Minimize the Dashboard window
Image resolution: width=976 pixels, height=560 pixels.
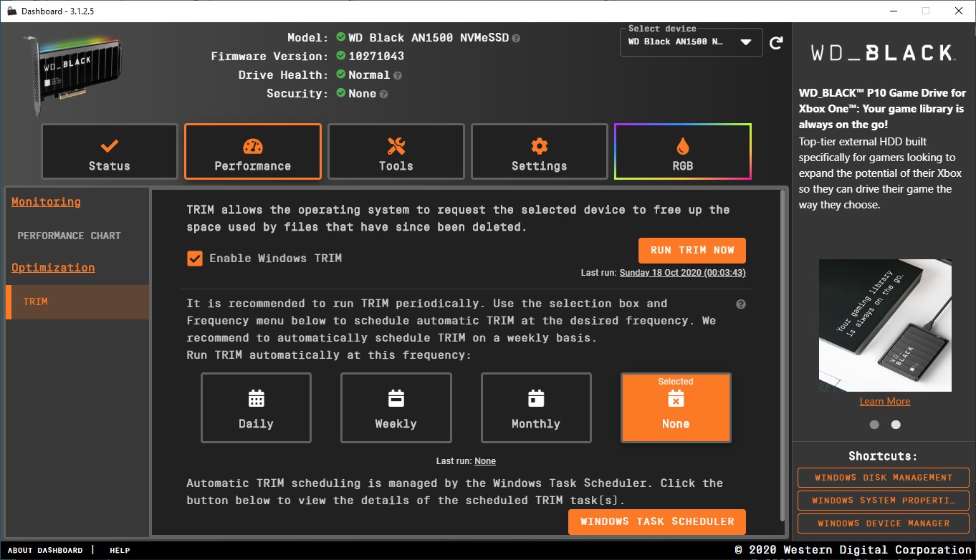click(893, 11)
